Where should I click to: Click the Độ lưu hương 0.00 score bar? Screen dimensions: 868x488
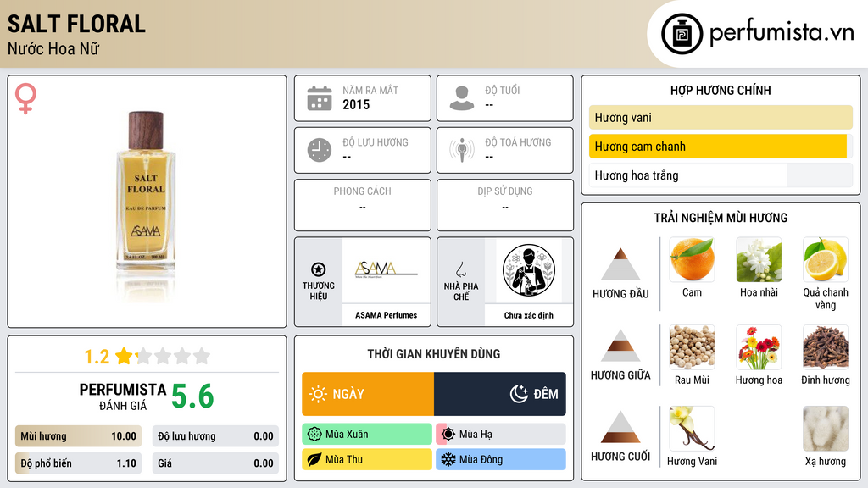pyautogui.click(x=215, y=436)
